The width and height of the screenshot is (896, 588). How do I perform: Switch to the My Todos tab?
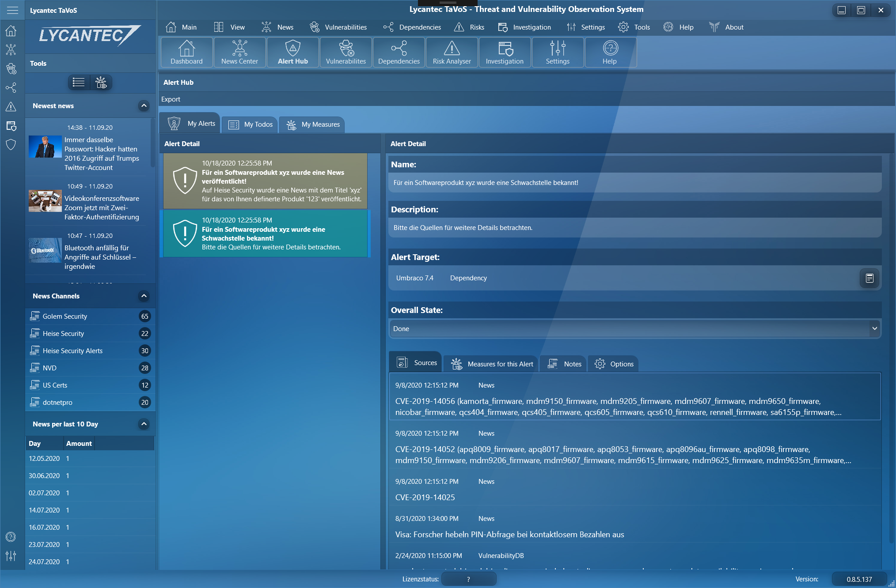[x=251, y=124]
